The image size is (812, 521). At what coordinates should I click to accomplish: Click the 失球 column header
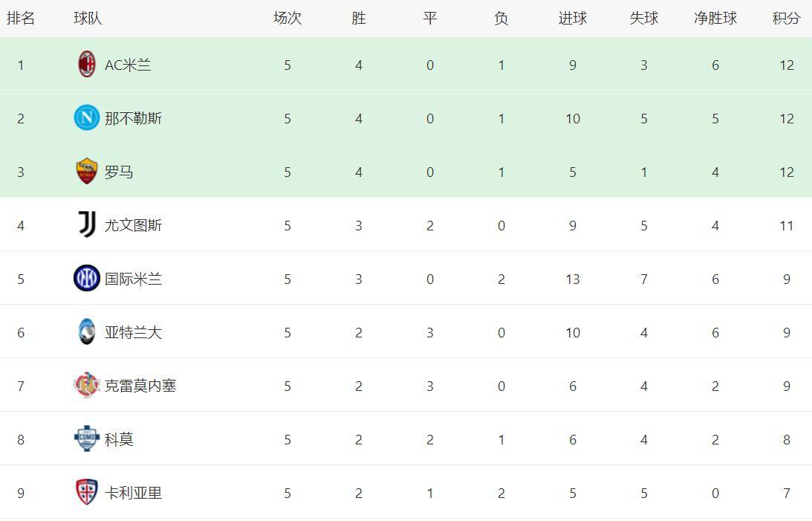coord(643,19)
